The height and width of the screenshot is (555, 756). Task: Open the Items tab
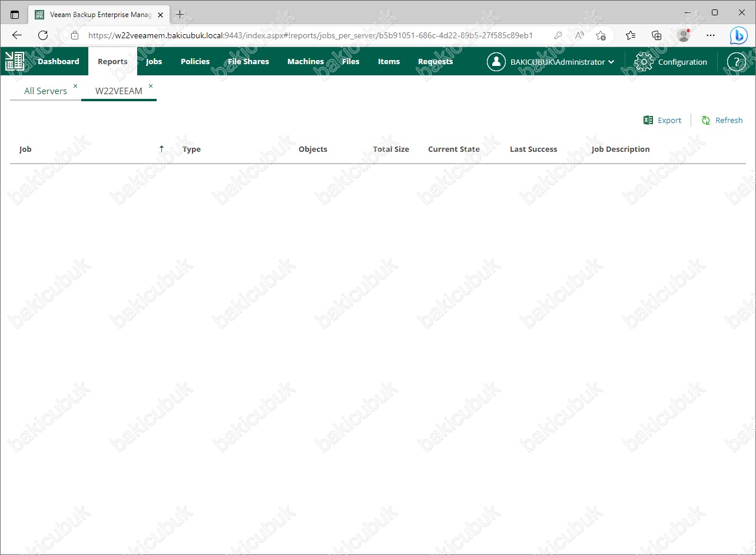[389, 61]
